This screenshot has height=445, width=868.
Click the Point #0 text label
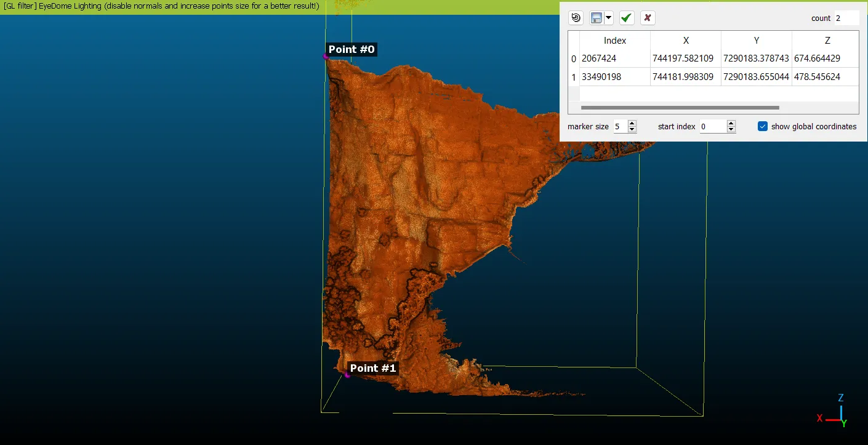pyautogui.click(x=351, y=49)
